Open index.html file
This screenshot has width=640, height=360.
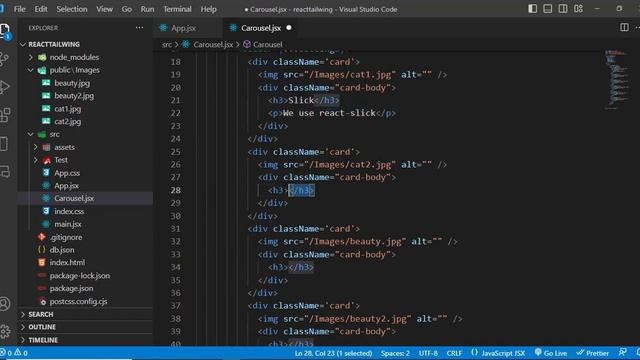point(67,262)
